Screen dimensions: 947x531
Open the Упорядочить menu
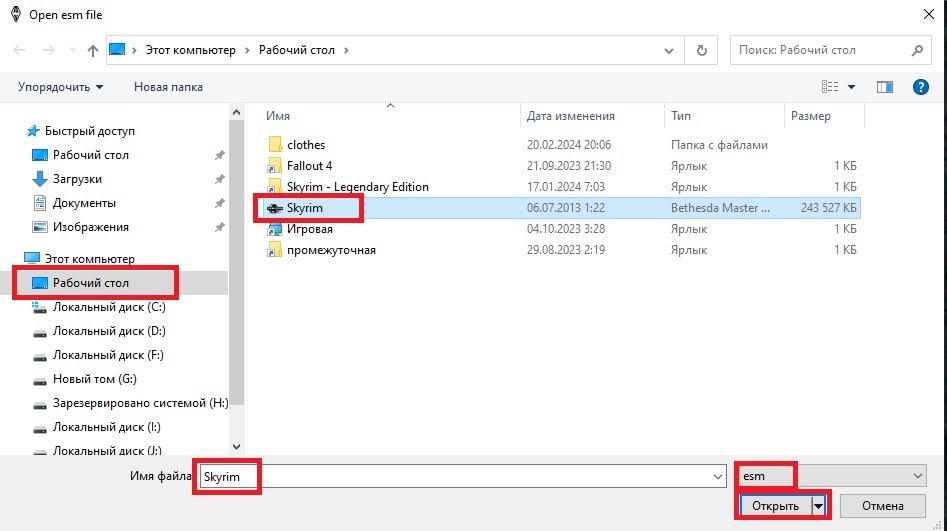[60, 87]
